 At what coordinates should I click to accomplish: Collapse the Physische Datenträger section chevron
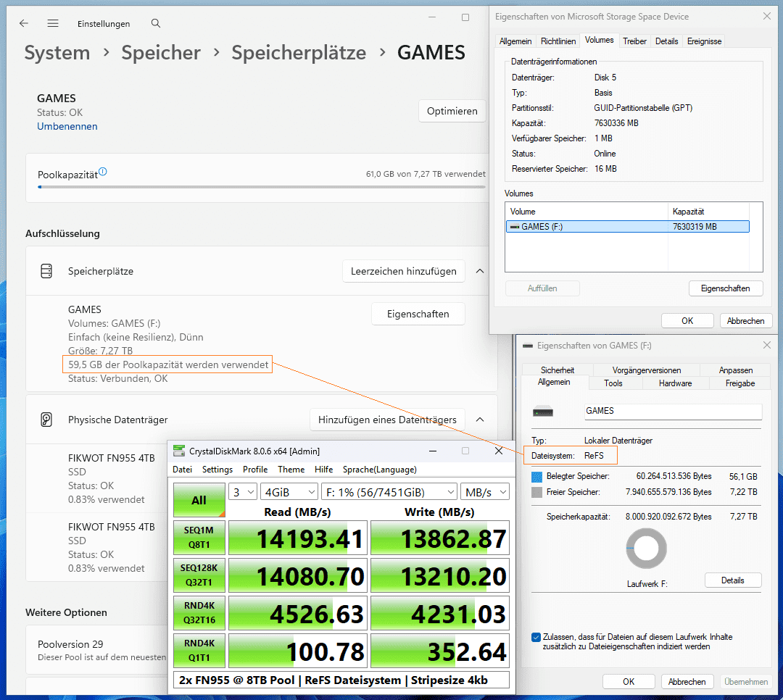click(x=480, y=420)
